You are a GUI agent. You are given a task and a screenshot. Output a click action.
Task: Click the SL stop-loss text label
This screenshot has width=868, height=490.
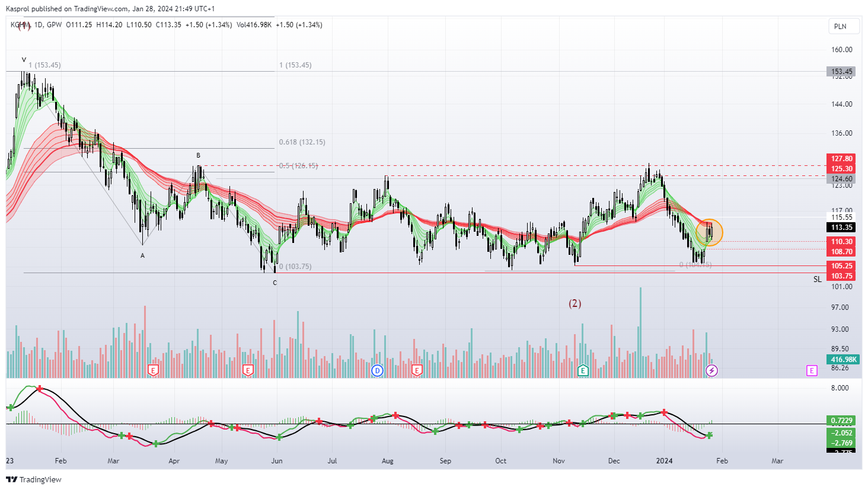coord(818,280)
